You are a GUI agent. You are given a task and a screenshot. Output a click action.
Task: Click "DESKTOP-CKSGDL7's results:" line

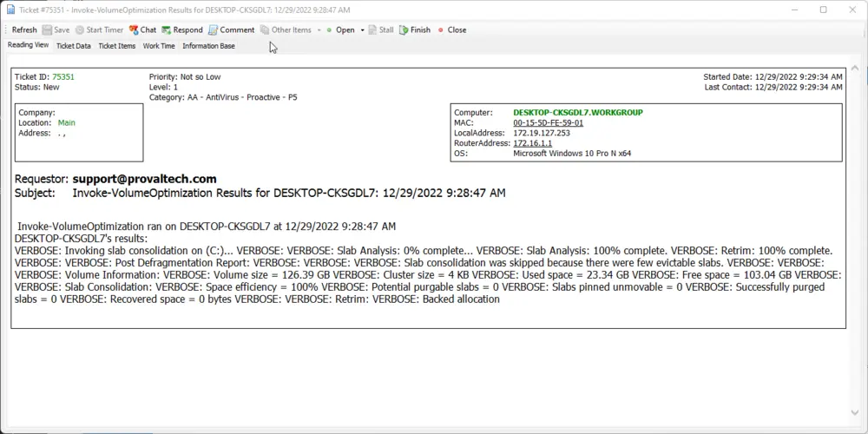[81, 239]
